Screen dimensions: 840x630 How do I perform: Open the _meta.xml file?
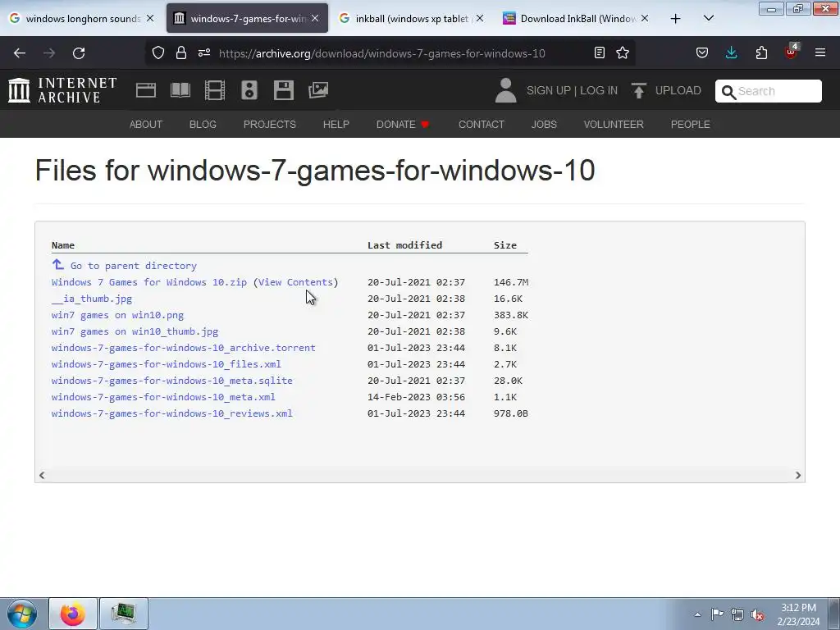163,397
